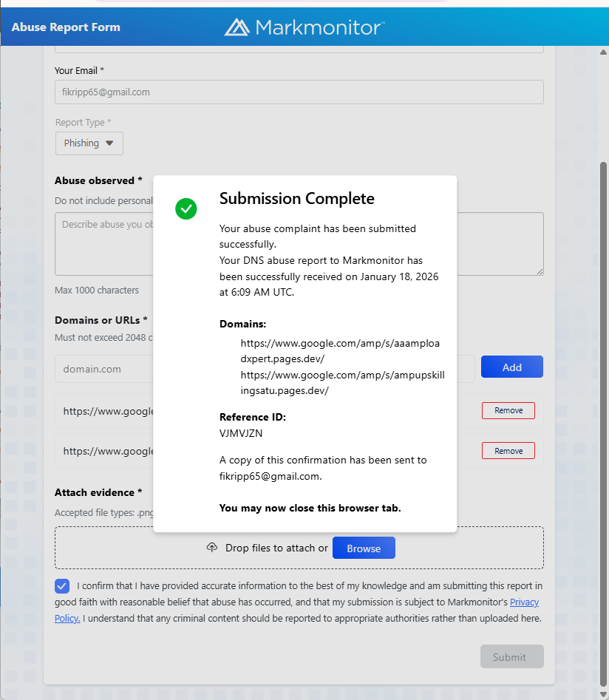
Task: Click the cloud upload icon in drop zone
Action: 212,547
